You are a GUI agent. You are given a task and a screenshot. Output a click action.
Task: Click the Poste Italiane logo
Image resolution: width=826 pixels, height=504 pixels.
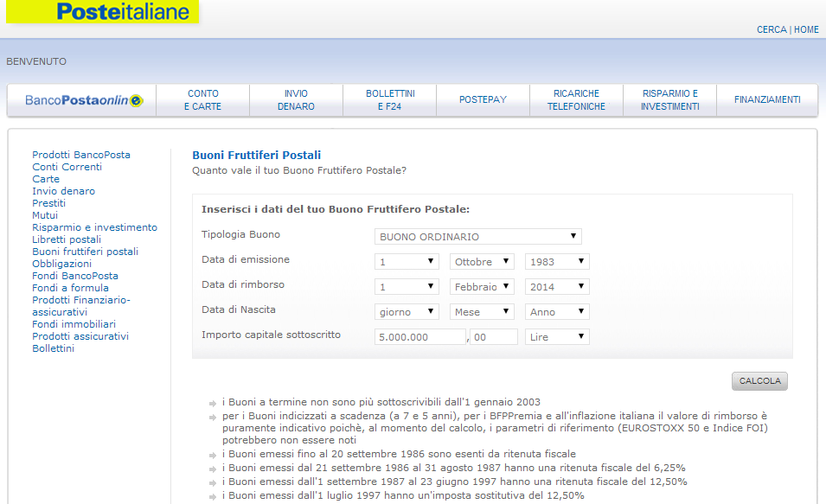pyautogui.click(x=102, y=13)
